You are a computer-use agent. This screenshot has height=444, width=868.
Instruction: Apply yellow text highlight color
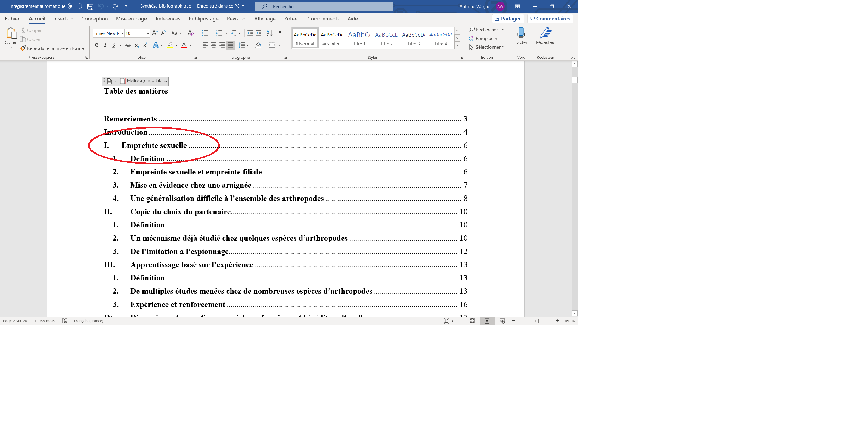170,45
